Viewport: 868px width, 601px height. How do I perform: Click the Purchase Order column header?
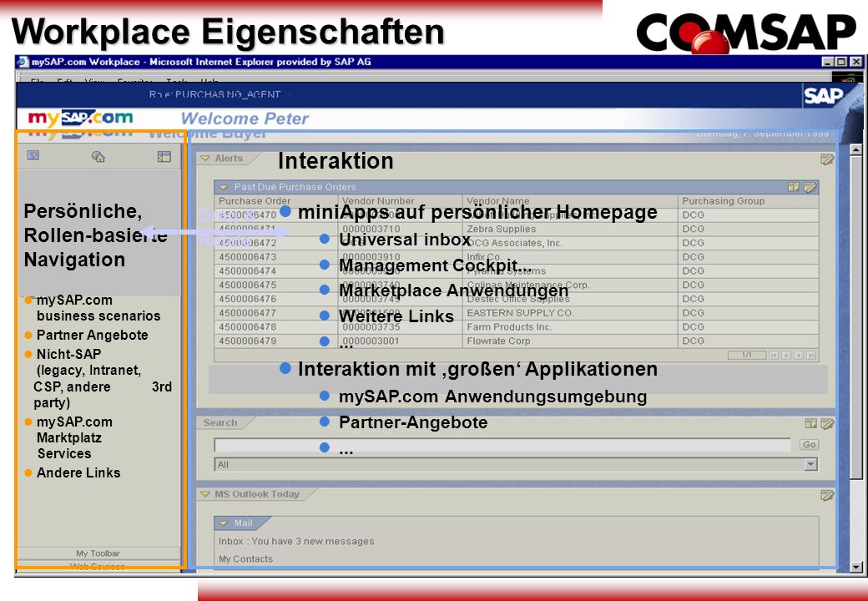pos(255,201)
